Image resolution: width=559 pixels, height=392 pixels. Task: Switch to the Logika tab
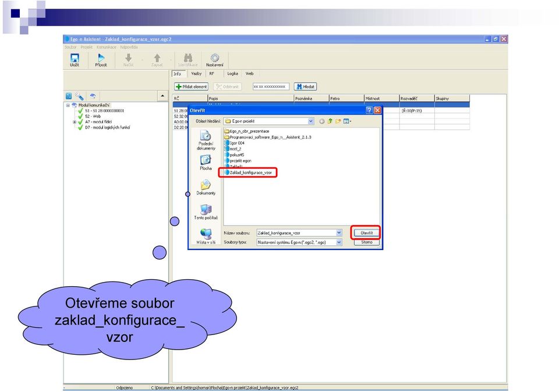click(232, 74)
